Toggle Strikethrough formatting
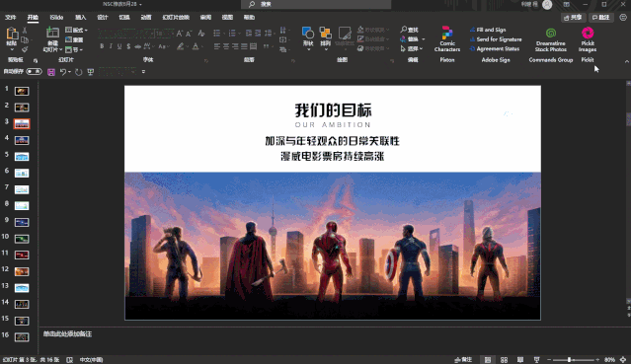 [137, 46]
